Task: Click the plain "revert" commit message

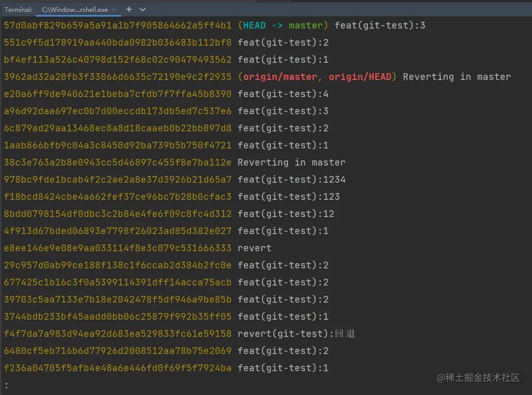Action: pos(255,248)
